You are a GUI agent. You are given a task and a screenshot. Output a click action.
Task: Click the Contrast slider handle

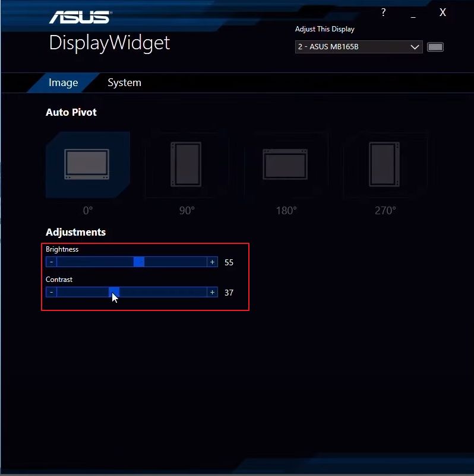pyautogui.click(x=114, y=292)
